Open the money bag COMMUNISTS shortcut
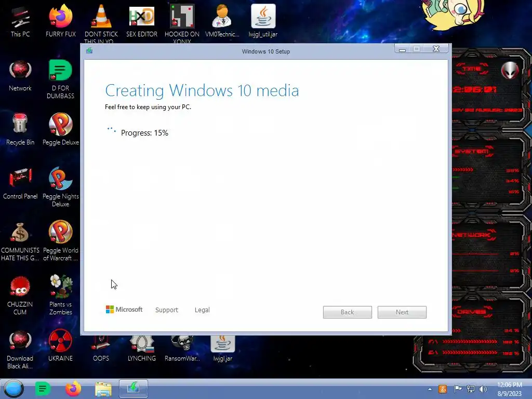The width and height of the screenshot is (532, 399). 20,242
